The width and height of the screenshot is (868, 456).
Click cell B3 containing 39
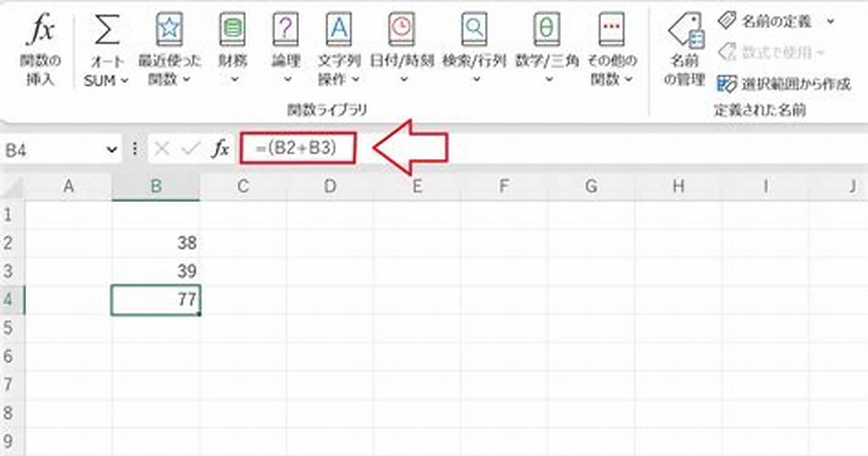point(156,271)
